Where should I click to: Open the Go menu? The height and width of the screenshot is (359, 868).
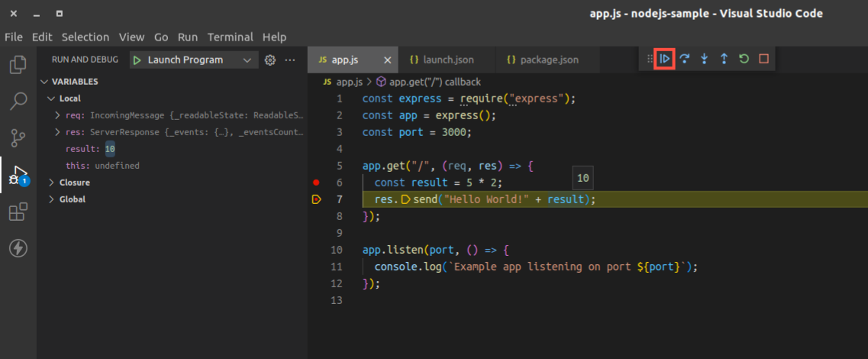(x=161, y=37)
